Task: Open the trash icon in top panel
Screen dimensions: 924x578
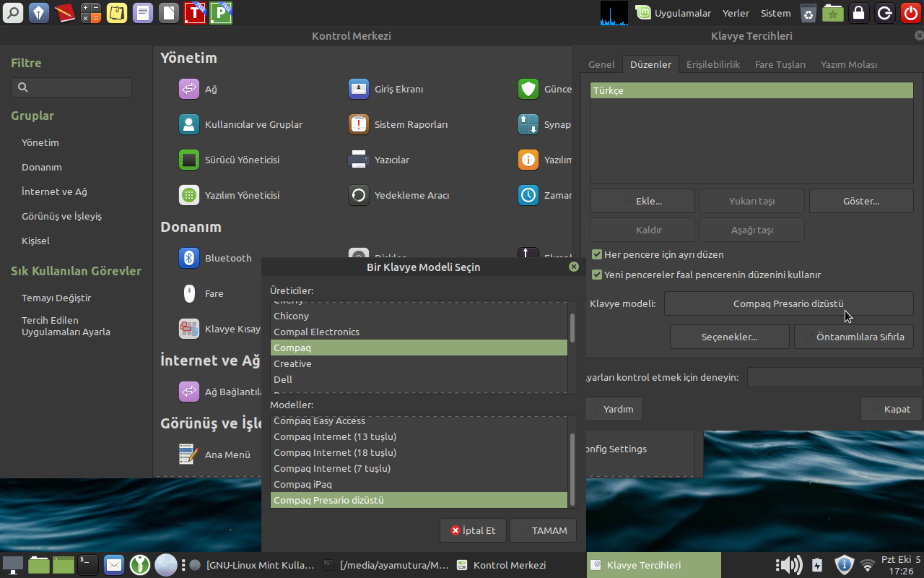Action: [808, 13]
